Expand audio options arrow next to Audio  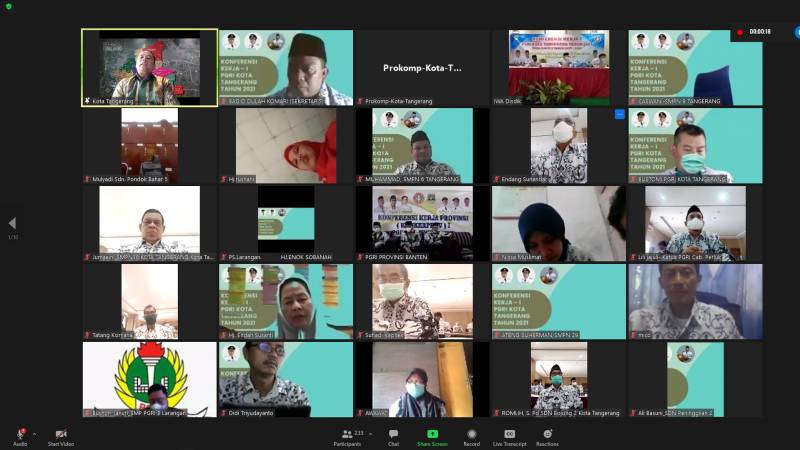click(34, 433)
